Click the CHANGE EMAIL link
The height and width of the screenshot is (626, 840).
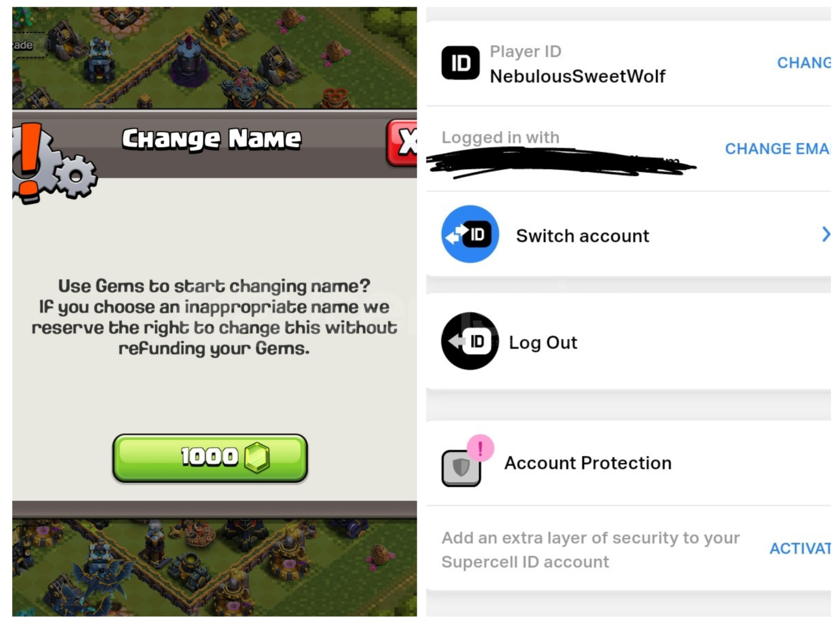777,149
